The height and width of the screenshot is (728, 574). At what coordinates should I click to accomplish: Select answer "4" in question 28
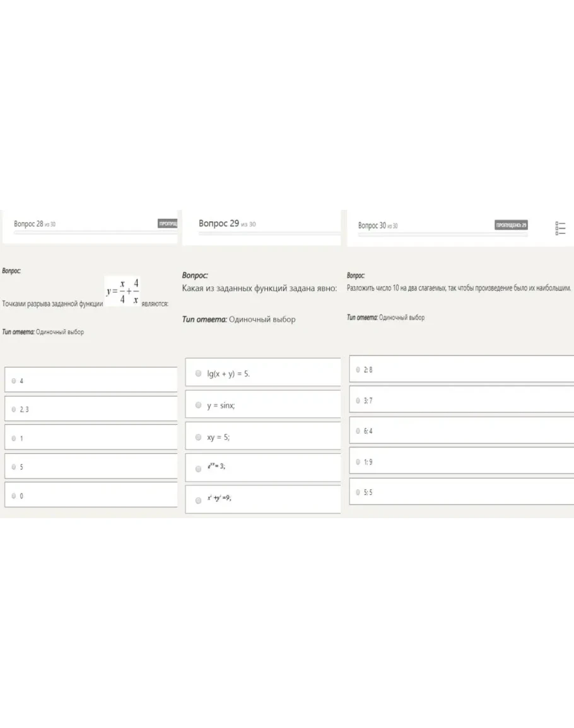(x=14, y=381)
